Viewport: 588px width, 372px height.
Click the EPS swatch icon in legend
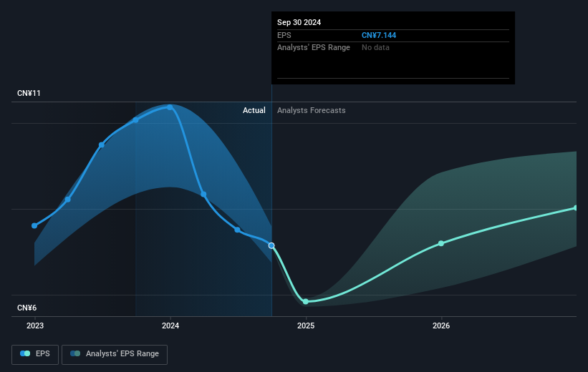tap(25, 353)
